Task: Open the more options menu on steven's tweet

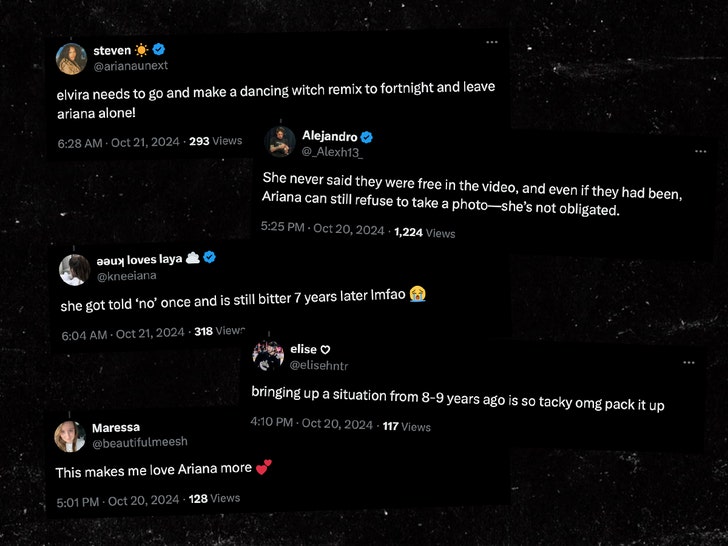Action: 492,43
